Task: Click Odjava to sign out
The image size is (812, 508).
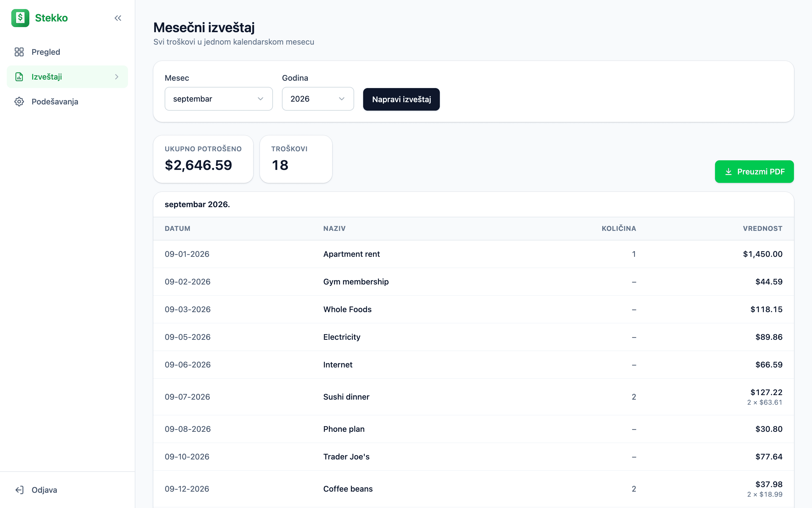Action: point(67,490)
